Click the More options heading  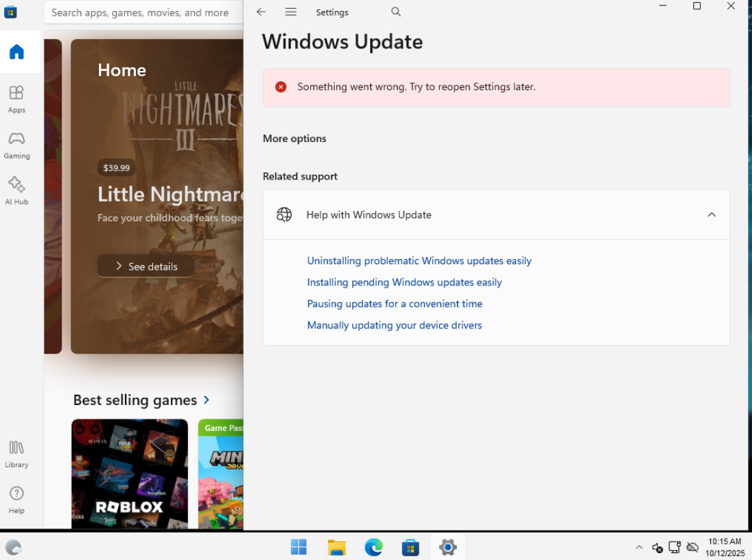coord(294,139)
